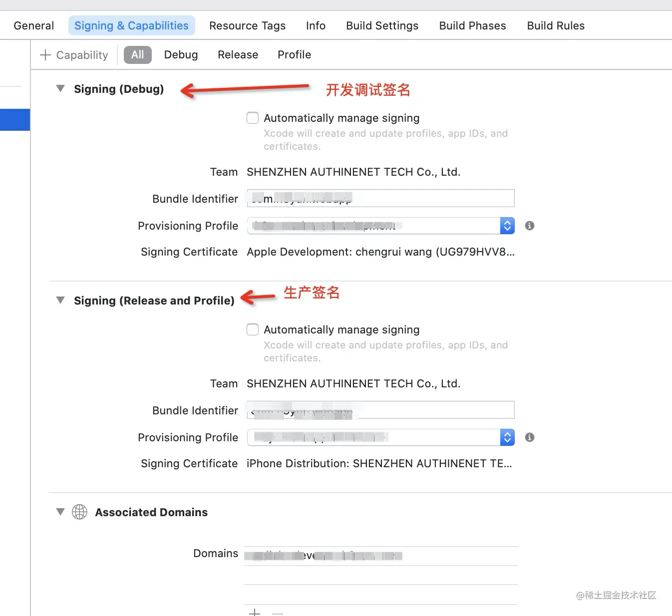Open the General tab
672x616 pixels.
(x=33, y=25)
